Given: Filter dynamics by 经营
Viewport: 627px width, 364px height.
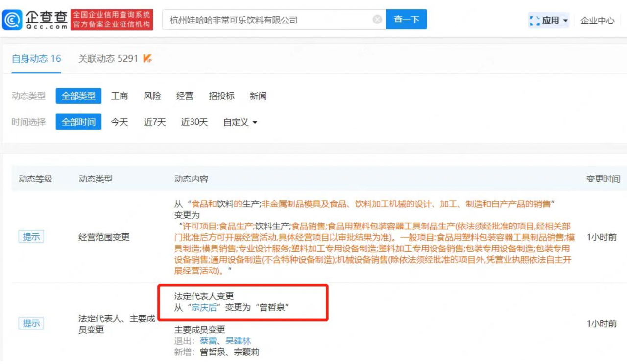Looking at the screenshot, I should [x=185, y=96].
